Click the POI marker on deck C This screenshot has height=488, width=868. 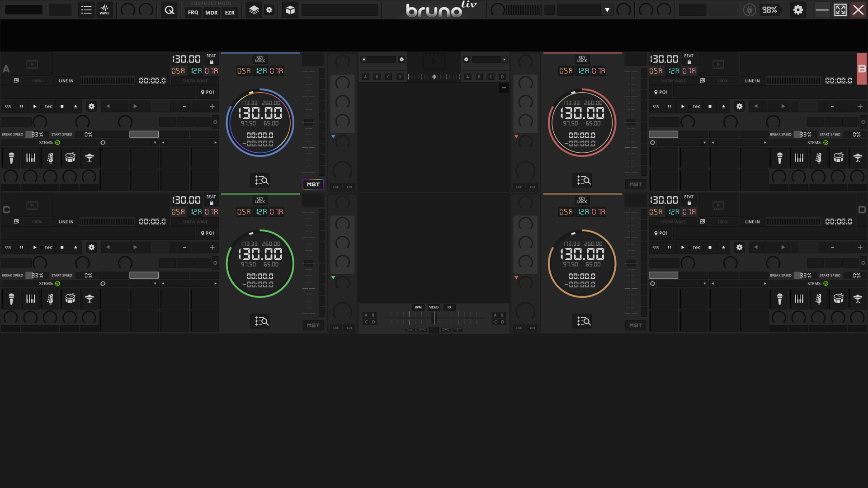tap(208, 233)
